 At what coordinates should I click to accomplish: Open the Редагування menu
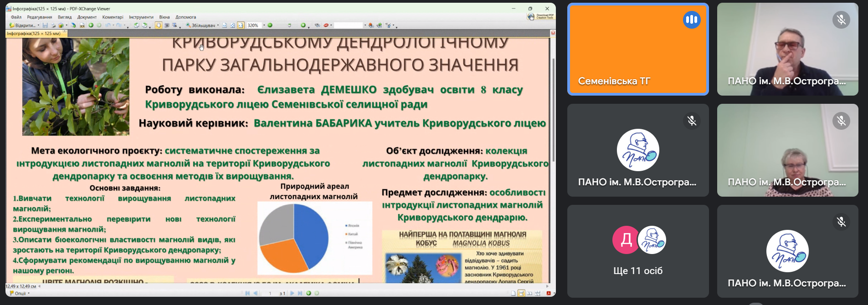40,17
